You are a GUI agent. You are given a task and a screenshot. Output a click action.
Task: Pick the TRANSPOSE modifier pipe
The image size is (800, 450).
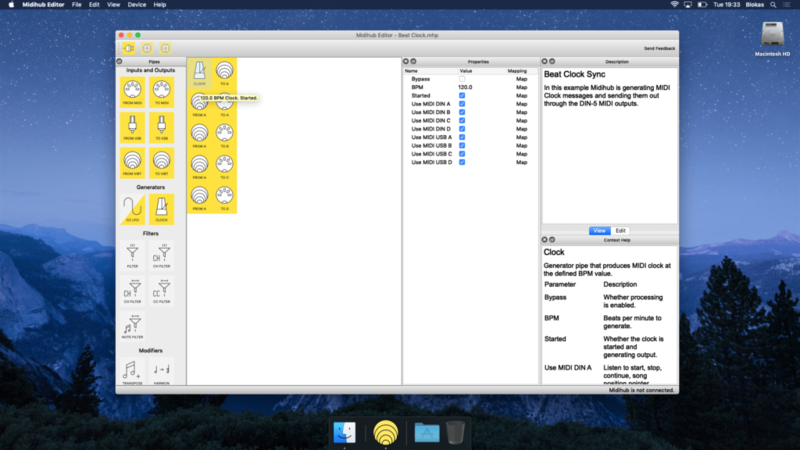pos(133,372)
